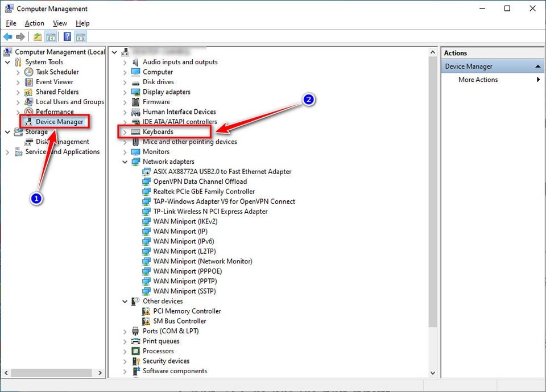Click the Processors icon
The height and width of the screenshot is (392, 546).
[135, 351]
